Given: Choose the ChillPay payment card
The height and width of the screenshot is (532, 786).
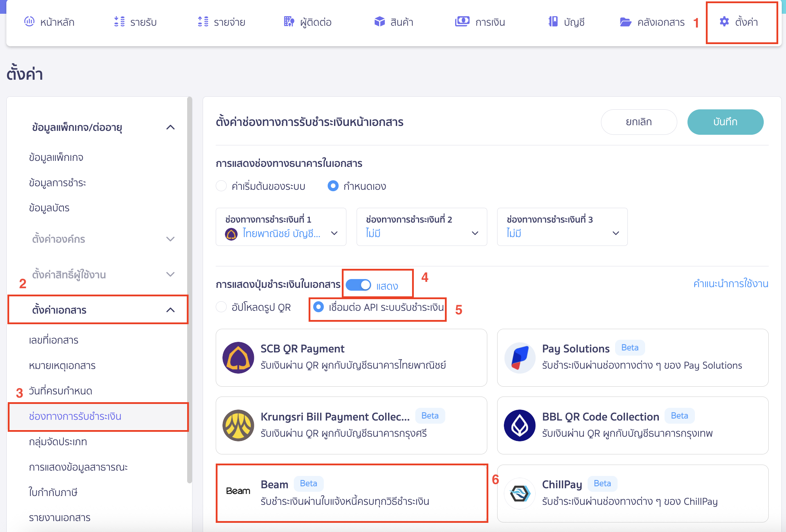Looking at the screenshot, I should 633,494.
